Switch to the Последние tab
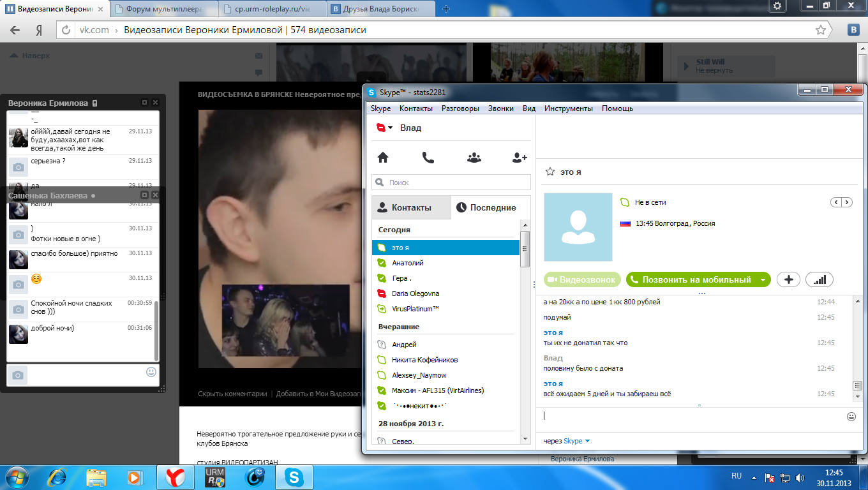 pos(491,207)
